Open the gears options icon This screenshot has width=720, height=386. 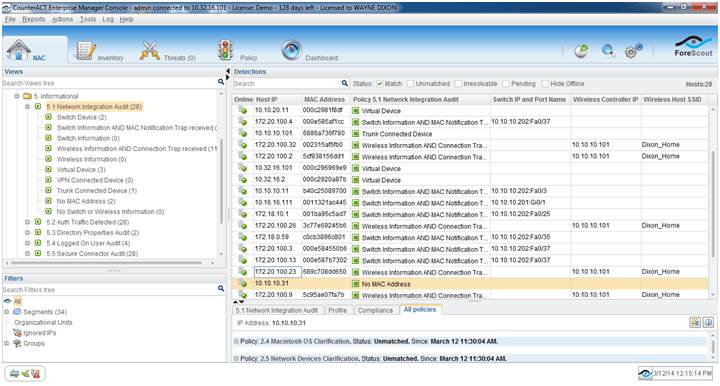click(633, 51)
